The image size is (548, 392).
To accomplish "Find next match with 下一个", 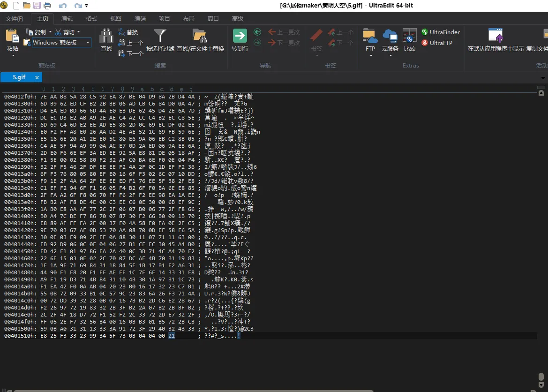I will click(130, 53).
